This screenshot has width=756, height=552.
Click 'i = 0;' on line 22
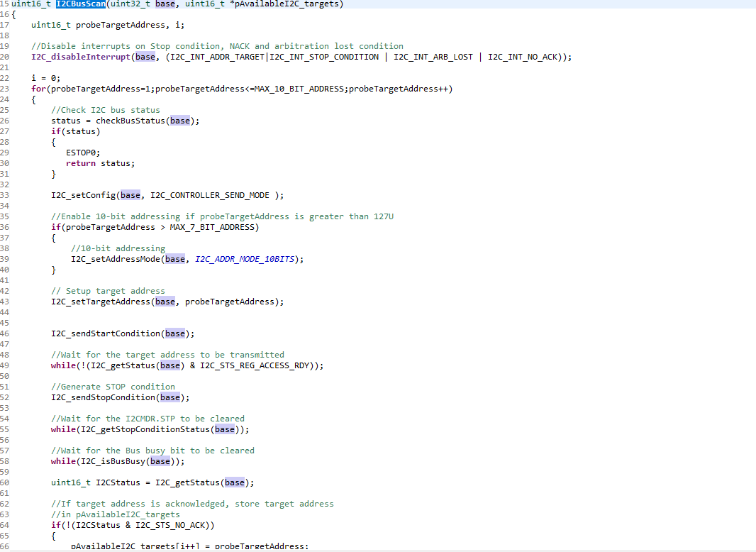tap(46, 78)
